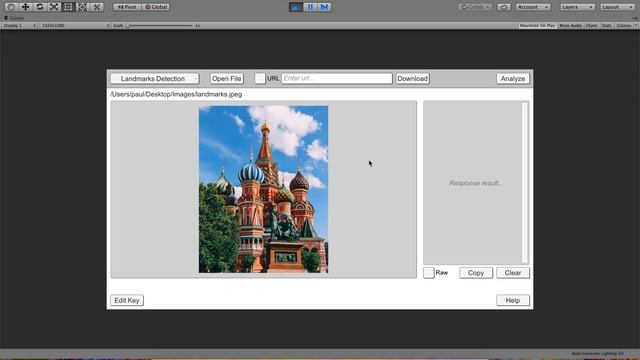
Task: Pause the running game
Action: point(310,7)
